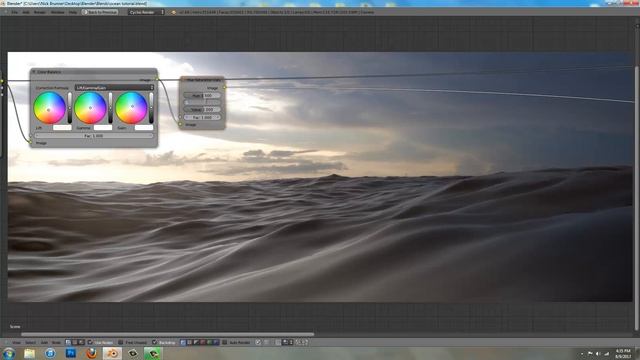The image size is (640, 360).
Task: Toggle the Backdrop checkbox
Action: 154,342
